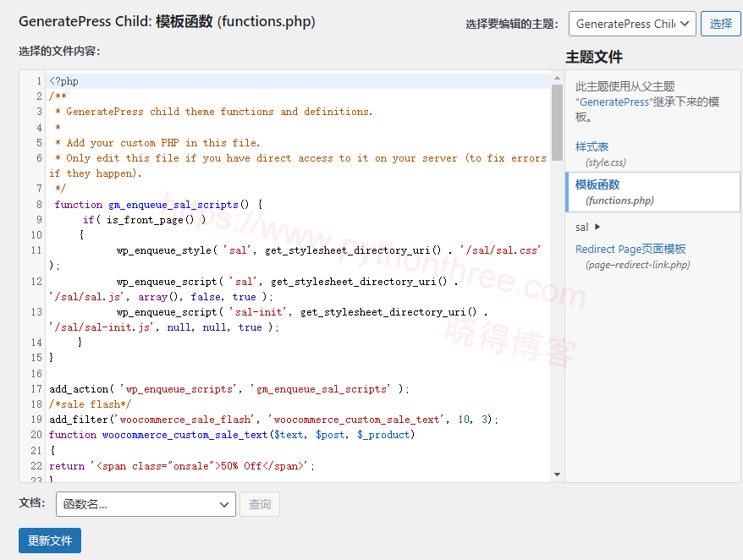
Task: Click the editor scrollbar down arrow
Action: [x=557, y=475]
